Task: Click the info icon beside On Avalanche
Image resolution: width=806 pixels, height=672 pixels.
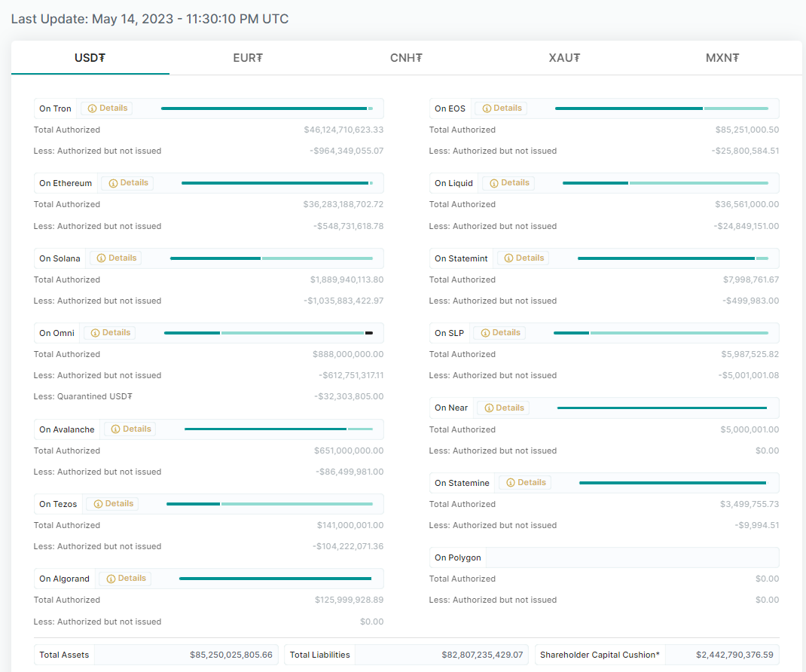Action: pyautogui.click(x=116, y=429)
